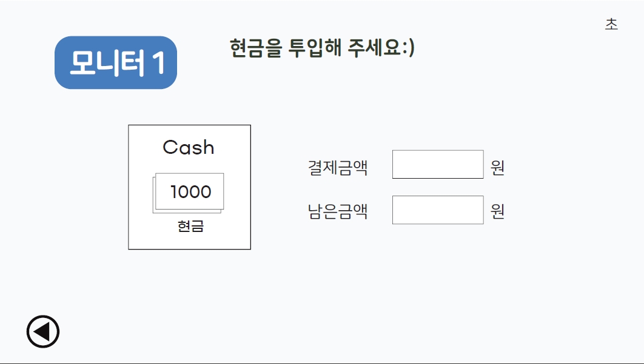Click the 현금을 투입해 주세요 heading
Viewport: 644px width, 364px height.
321,48
